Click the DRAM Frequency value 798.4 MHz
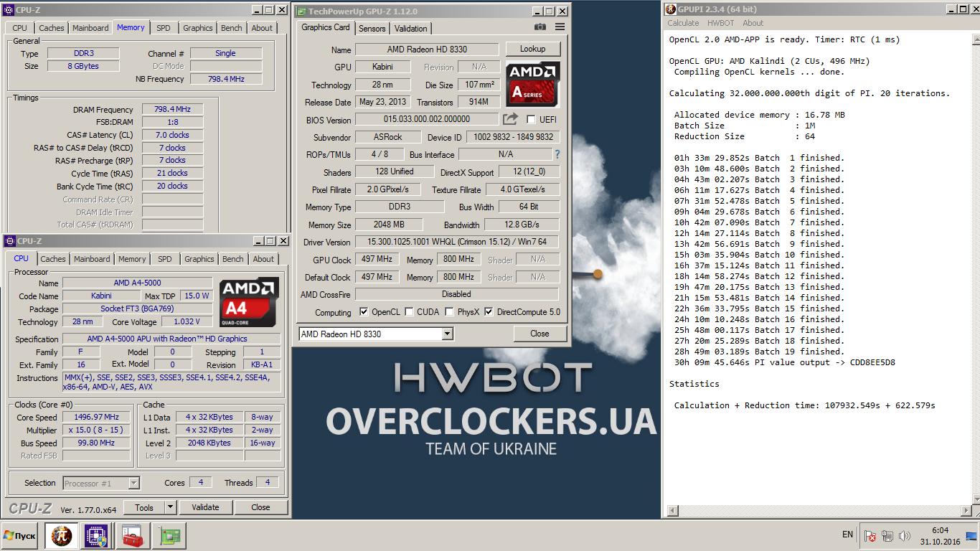Viewport: 980px width, 551px height. 172,109
